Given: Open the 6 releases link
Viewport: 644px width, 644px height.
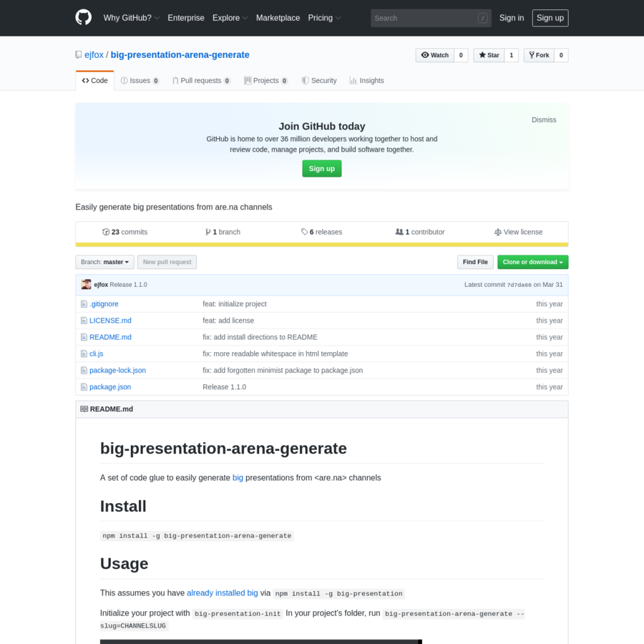Looking at the screenshot, I should (321, 232).
